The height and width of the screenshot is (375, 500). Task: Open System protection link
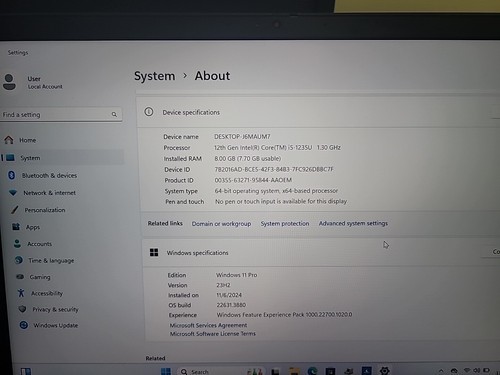tap(285, 223)
